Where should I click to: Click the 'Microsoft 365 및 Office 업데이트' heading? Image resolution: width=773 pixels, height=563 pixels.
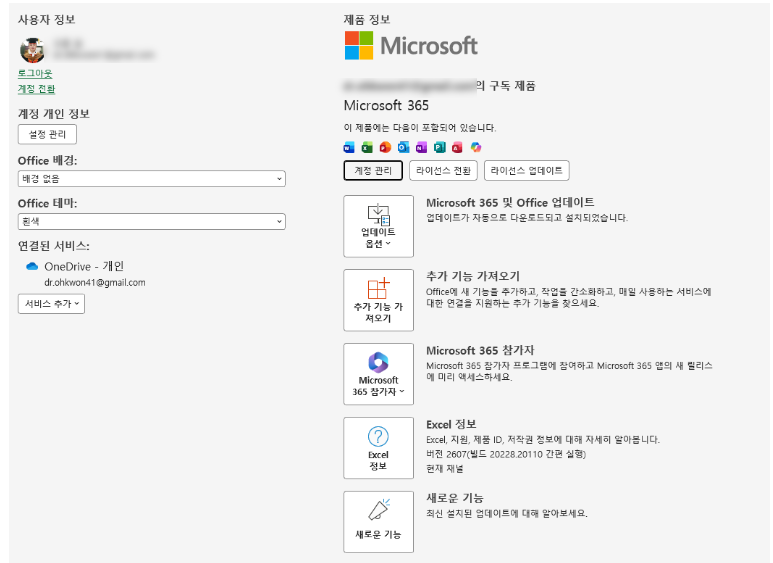[x=510, y=203]
